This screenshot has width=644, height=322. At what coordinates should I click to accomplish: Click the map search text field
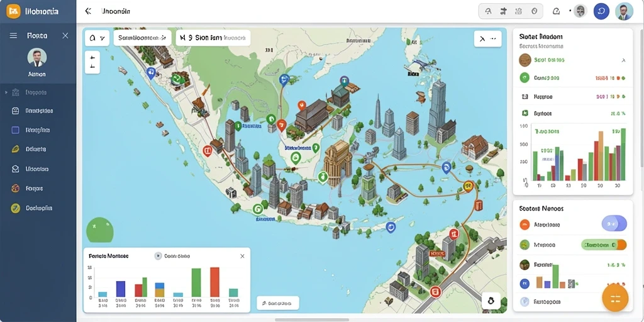[x=142, y=38]
